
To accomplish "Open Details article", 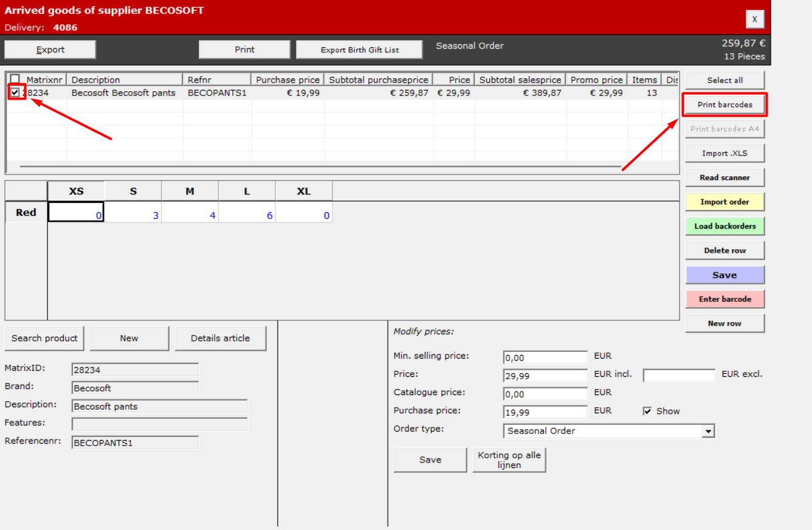I will coord(220,339).
